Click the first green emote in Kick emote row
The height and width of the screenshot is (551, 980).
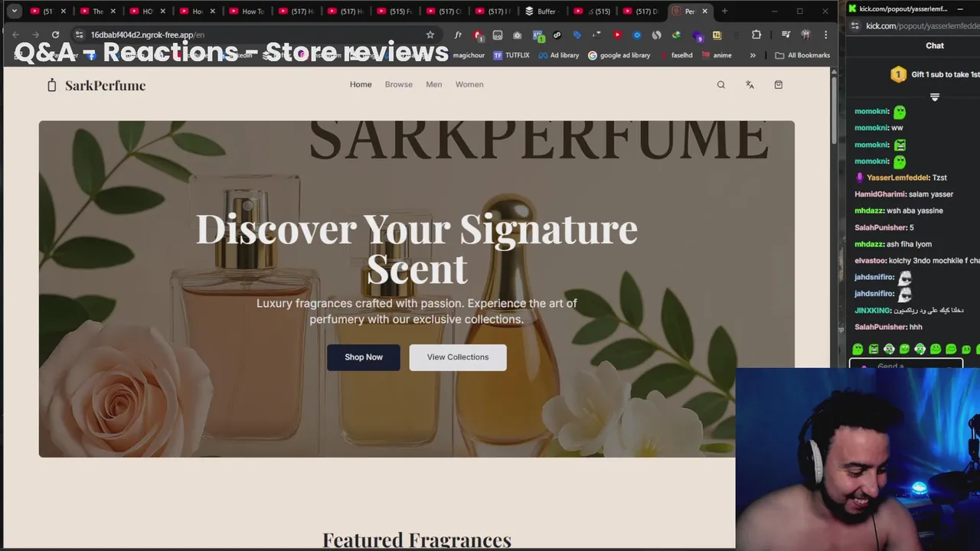[x=857, y=349]
